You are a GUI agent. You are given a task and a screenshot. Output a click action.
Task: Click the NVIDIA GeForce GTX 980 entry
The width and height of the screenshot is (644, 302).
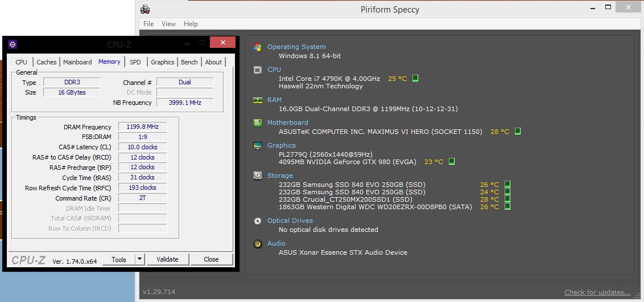coord(348,162)
